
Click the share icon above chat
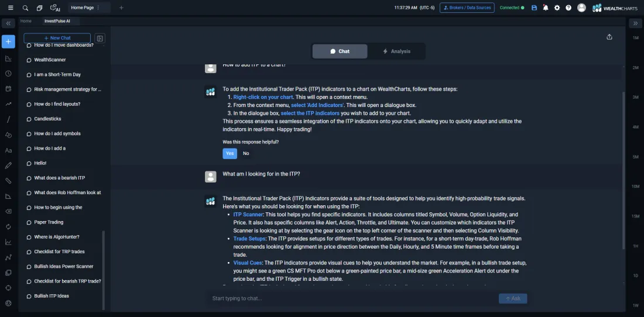point(609,37)
